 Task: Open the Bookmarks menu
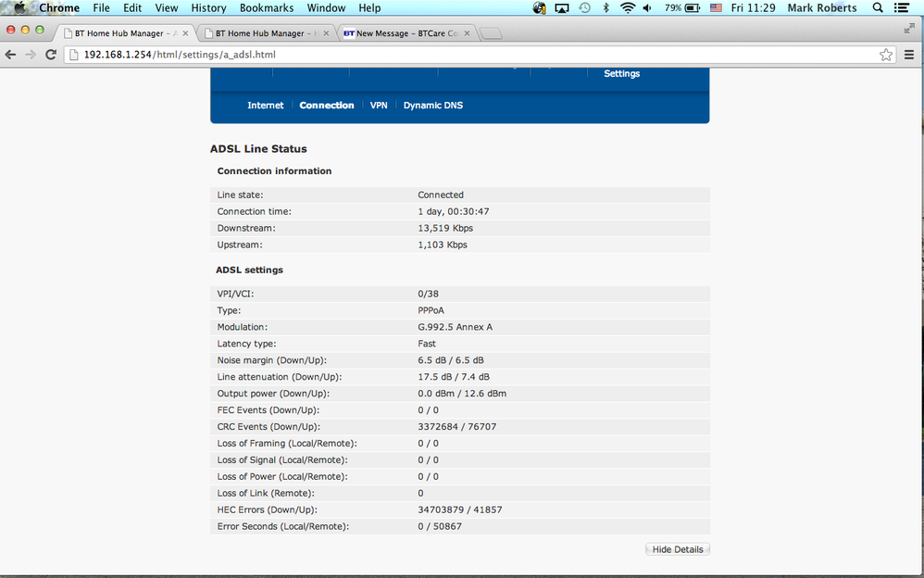pyautogui.click(x=267, y=8)
